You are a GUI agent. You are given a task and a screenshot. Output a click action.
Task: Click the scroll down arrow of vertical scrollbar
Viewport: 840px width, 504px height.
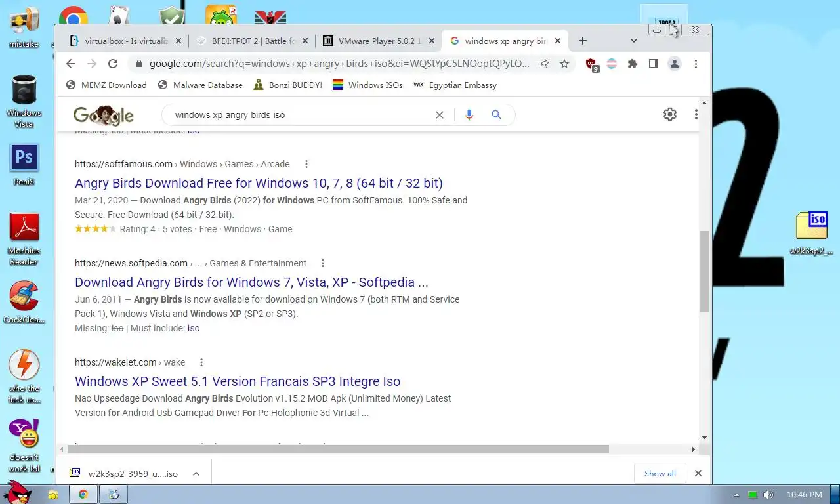pyautogui.click(x=705, y=438)
